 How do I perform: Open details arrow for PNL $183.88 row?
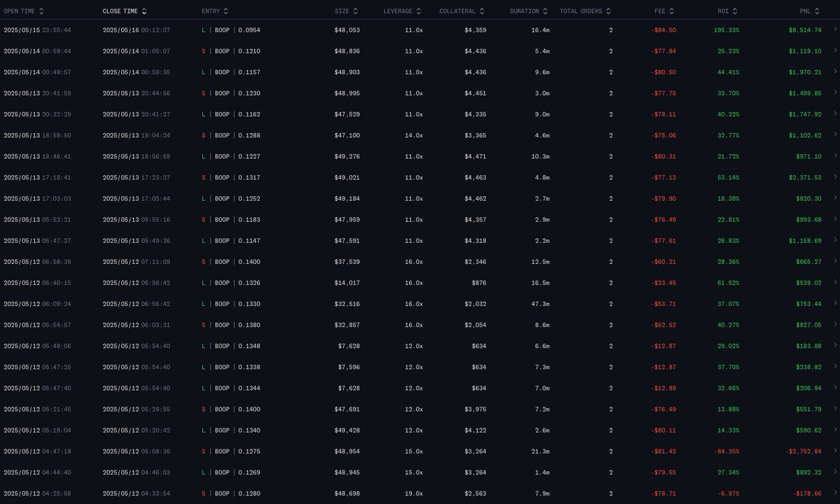click(834, 346)
